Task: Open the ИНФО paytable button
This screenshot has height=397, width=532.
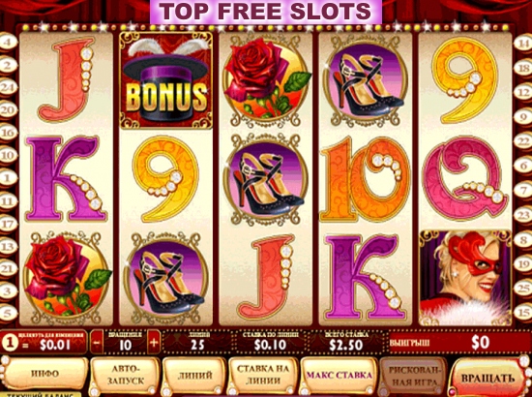Action: (x=44, y=374)
